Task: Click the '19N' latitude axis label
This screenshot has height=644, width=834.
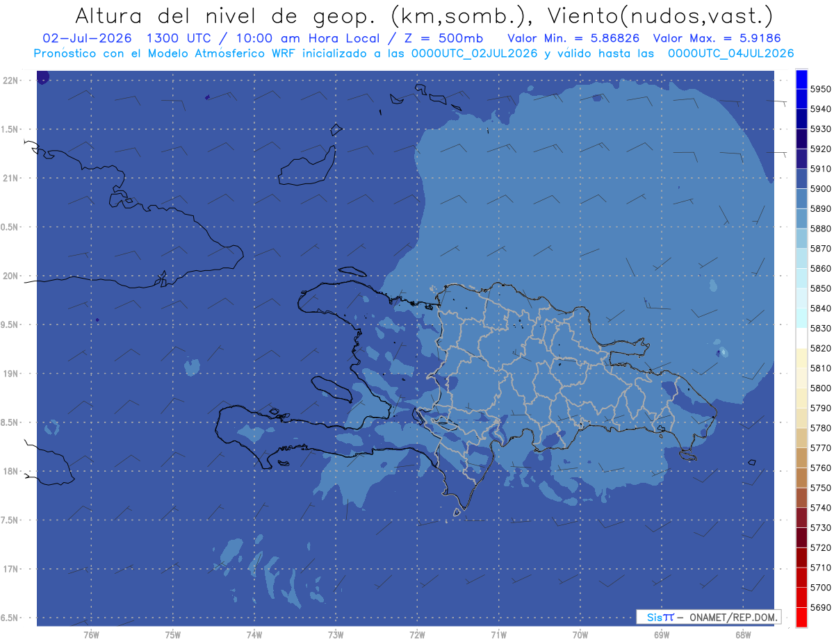Action: [x=11, y=373]
